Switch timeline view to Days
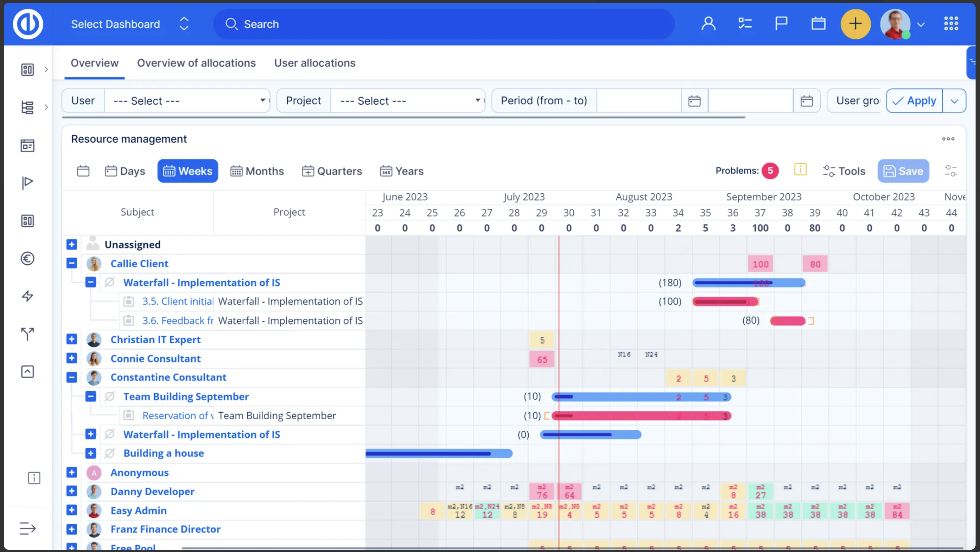 (x=125, y=171)
